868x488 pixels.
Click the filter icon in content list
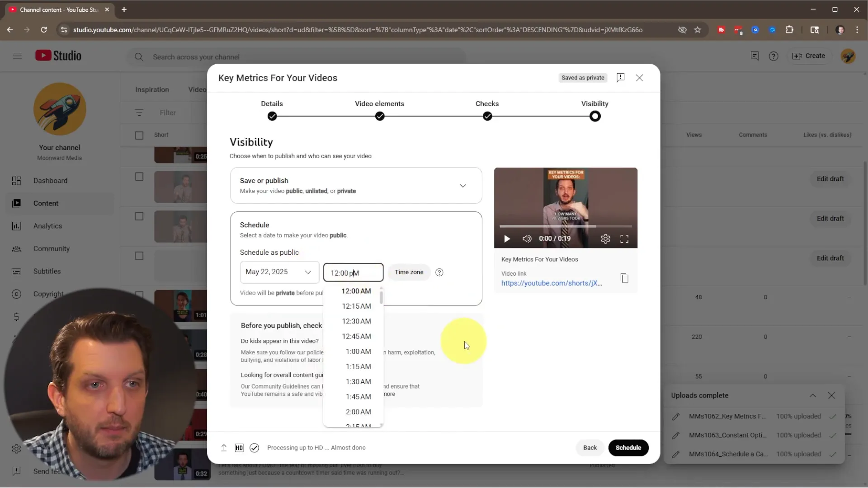click(x=139, y=113)
